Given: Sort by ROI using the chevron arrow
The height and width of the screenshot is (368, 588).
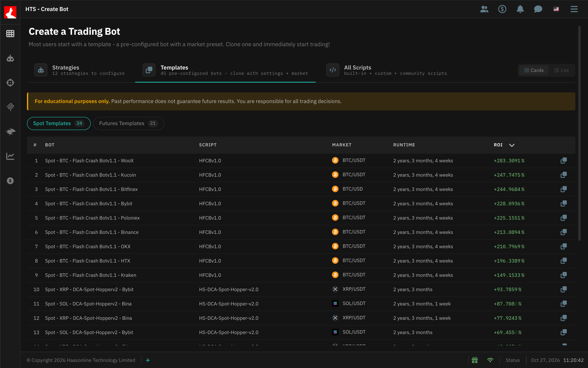Looking at the screenshot, I should point(512,145).
